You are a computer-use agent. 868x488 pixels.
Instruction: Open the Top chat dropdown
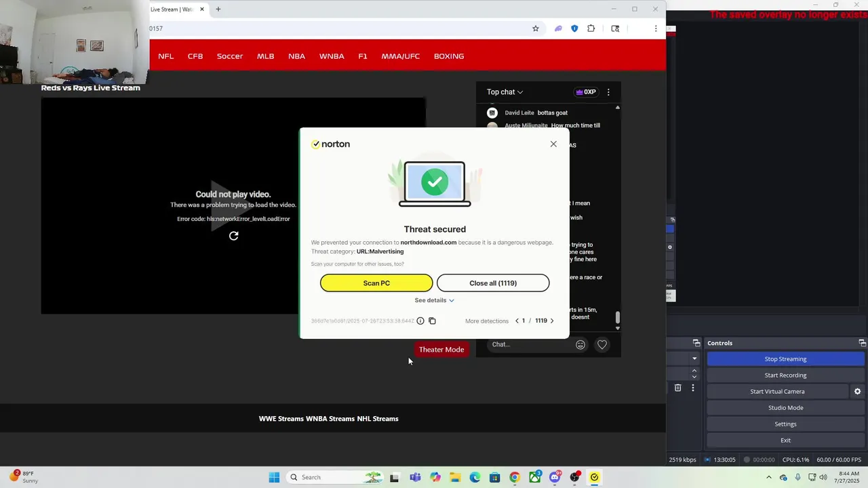(505, 92)
